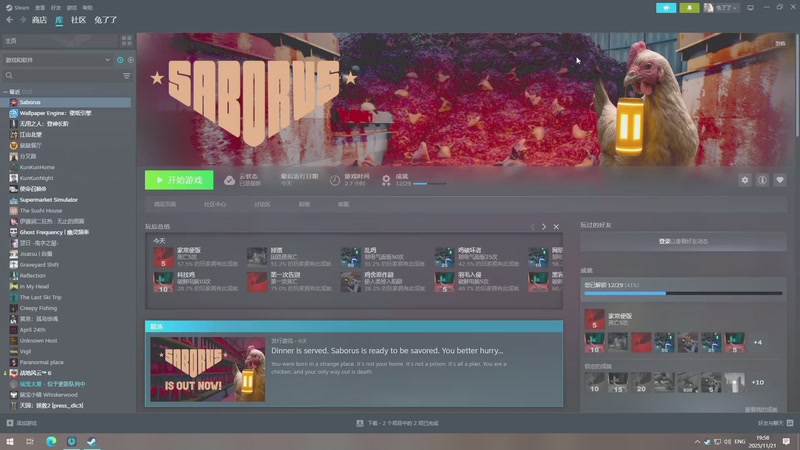Open the Saborus Is Out Now news thumbnail
This screenshot has width=800, height=450.
click(208, 369)
